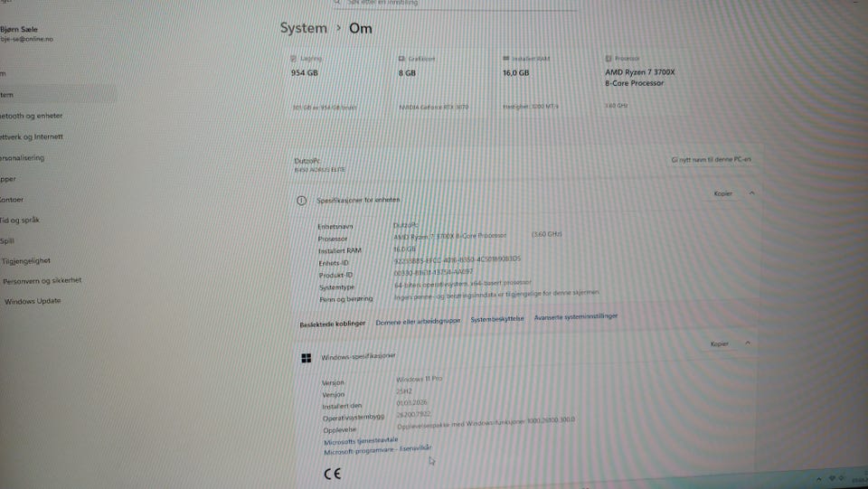Click the DutzoPc device name heading

point(307,161)
